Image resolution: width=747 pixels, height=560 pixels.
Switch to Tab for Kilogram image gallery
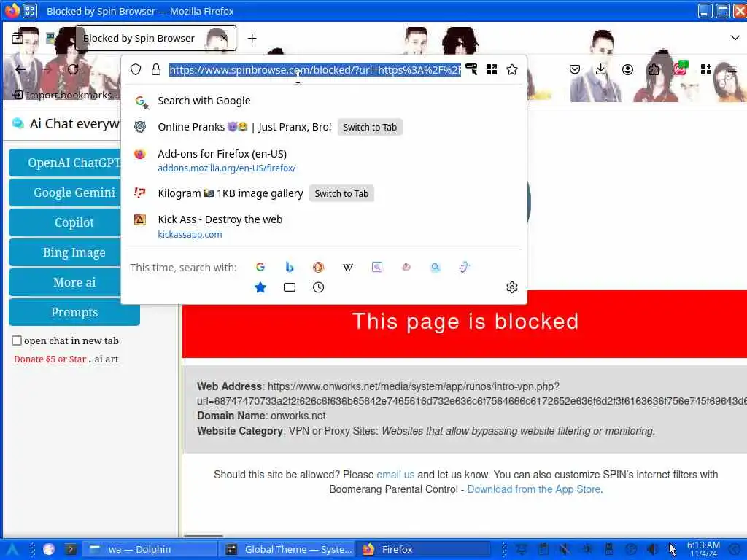click(x=341, y=193)
